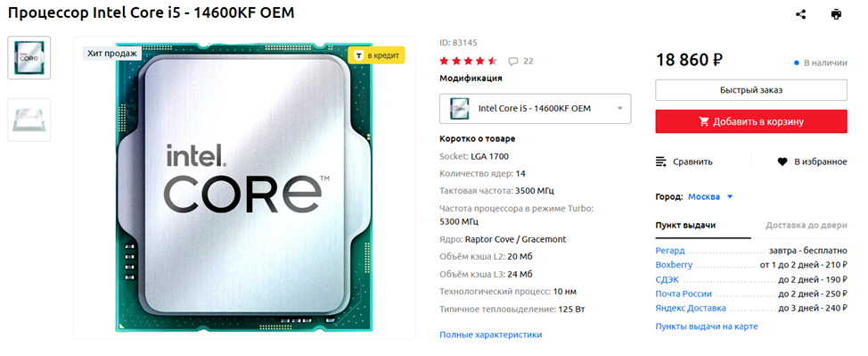868x356 pixels.
Task: Click the Быстрый заказ button
Action: coord(751,90)
